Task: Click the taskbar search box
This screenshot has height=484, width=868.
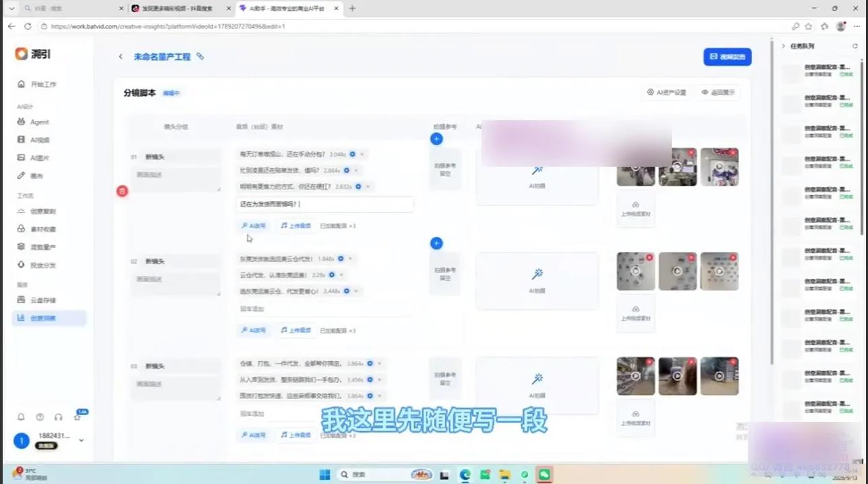Action: point(384,475)
